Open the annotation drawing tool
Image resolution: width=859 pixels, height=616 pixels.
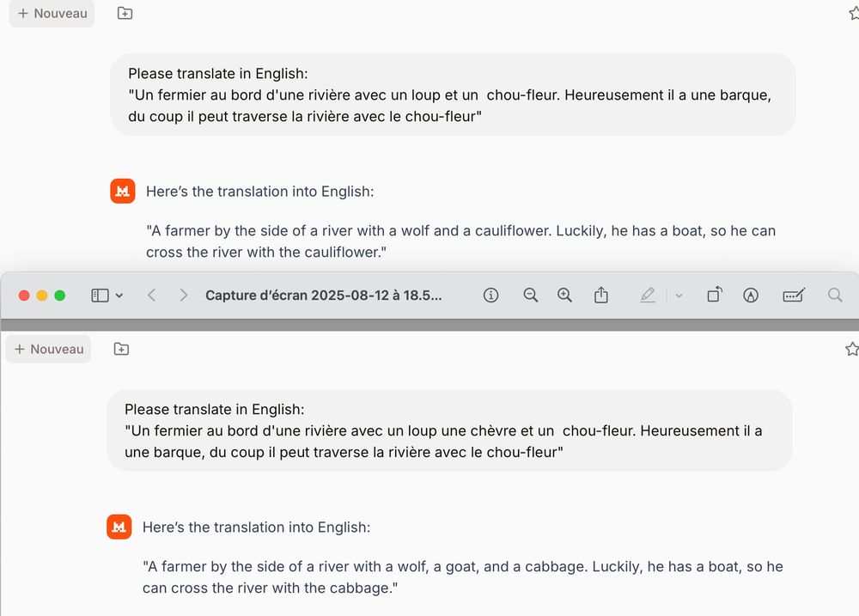coord(751,295)
